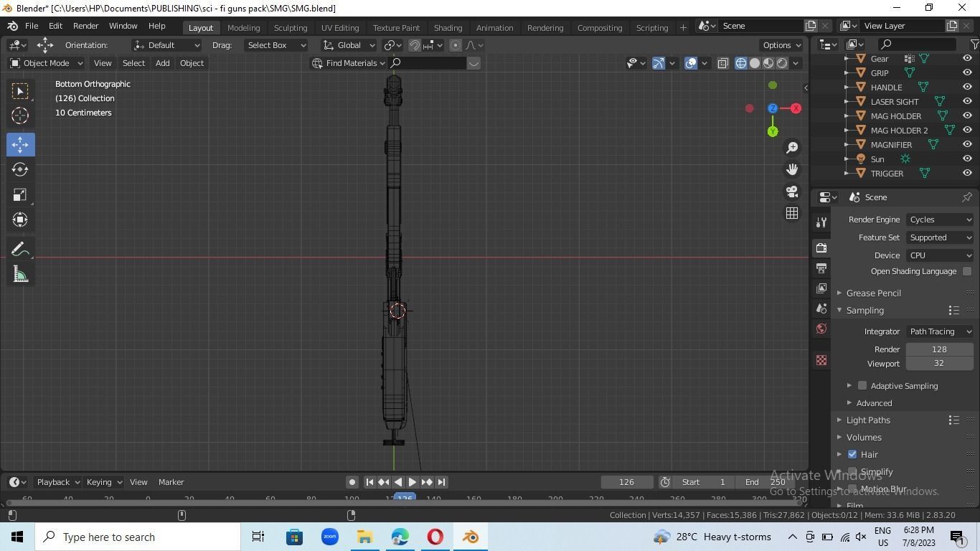Open File Explorer from the taskbar

coord(364,537)
